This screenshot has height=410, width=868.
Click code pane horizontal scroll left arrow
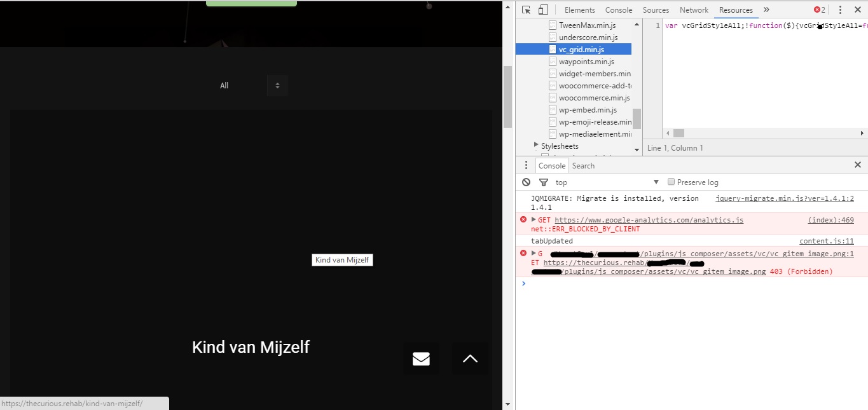(x=668, y=133)
